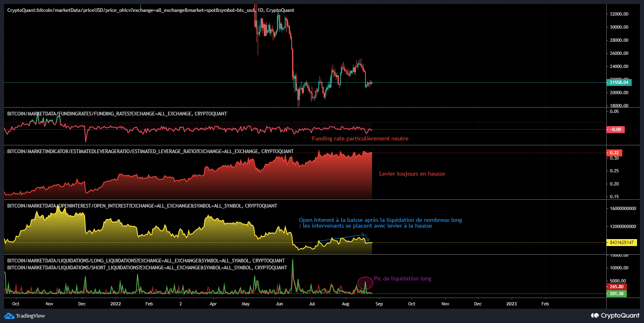Click the Oct label at timeline start

(16, 304)
